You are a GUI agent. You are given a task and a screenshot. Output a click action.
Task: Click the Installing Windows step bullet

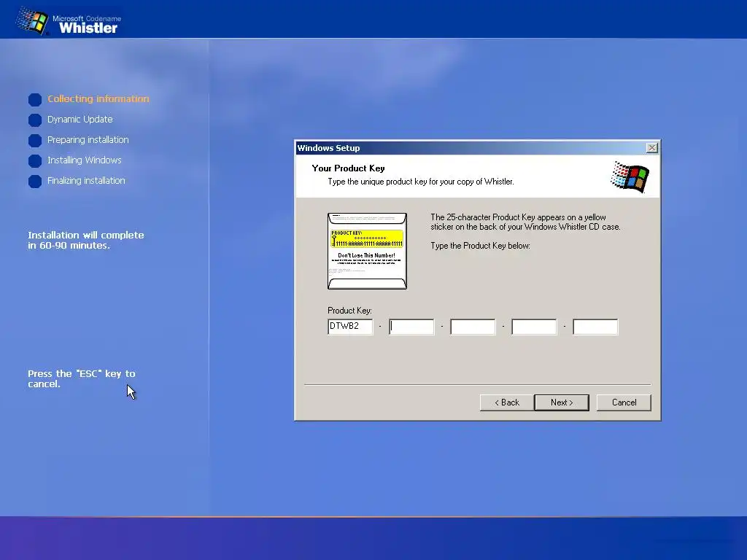35,161
